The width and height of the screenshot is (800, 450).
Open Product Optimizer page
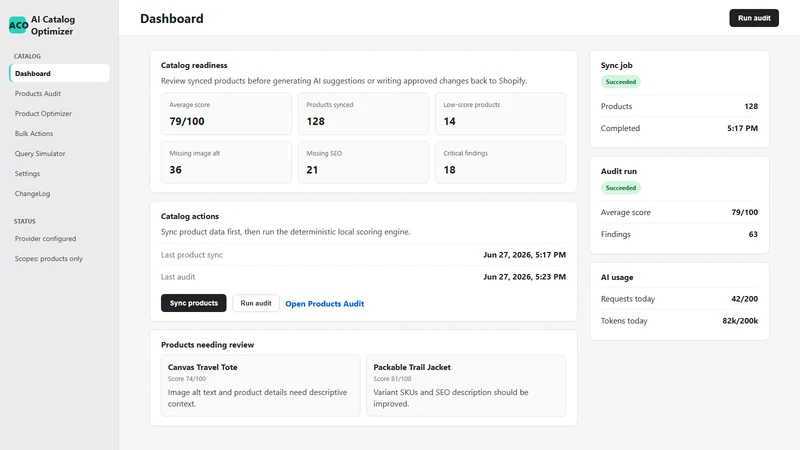[43, 113]
